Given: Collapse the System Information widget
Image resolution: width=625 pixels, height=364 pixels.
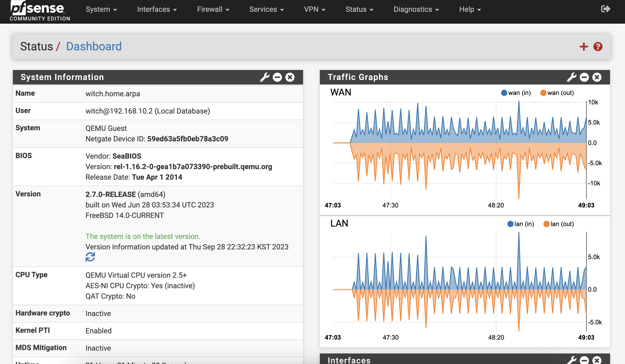Looking at the screenshot, I should click(277, 77).
